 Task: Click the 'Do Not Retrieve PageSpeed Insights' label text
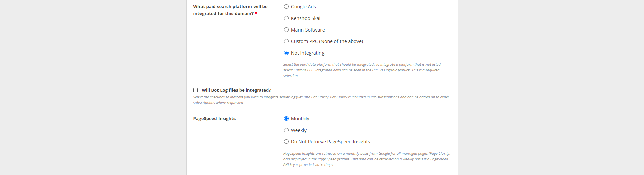click(330, 142)
